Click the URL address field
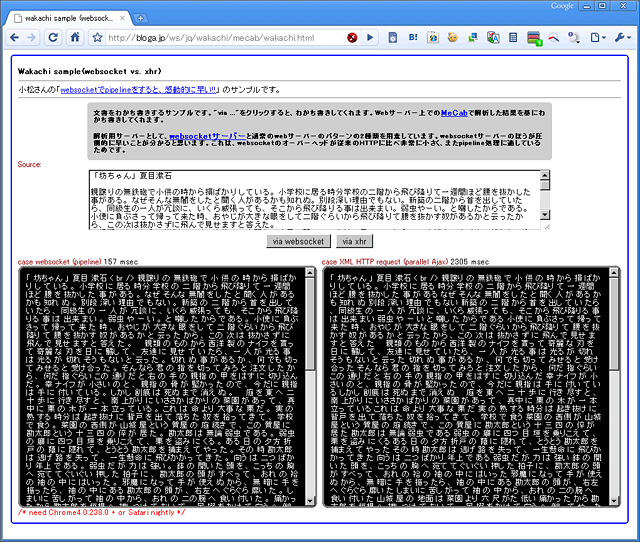This screenshot has height=542, width=640. click(226, 38)
